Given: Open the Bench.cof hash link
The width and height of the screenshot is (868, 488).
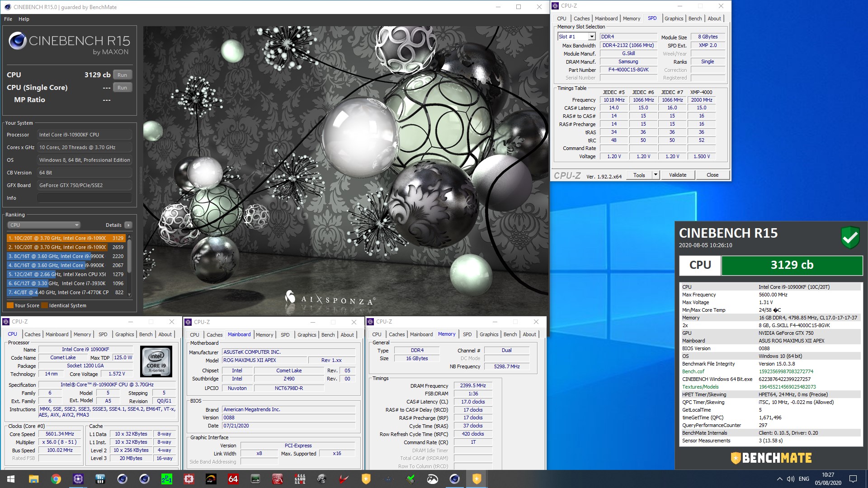Looking at the screenshot, I should point(786,371).
